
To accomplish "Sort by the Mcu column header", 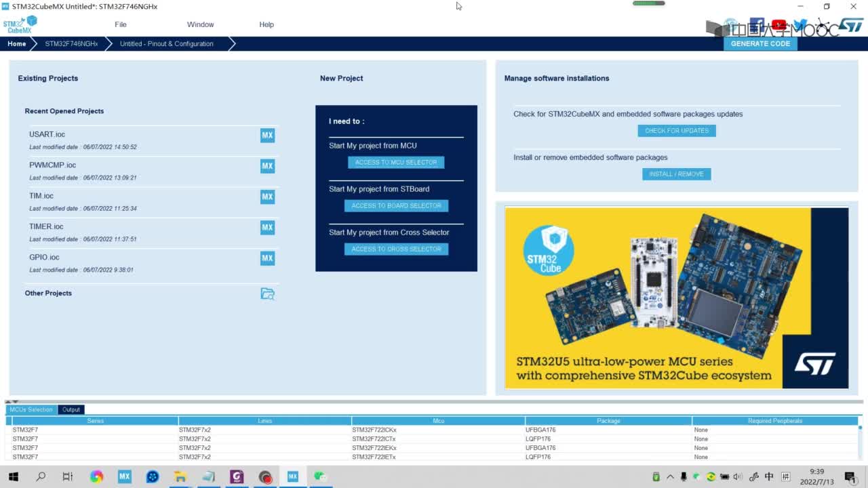I will [x=438, y=421].
